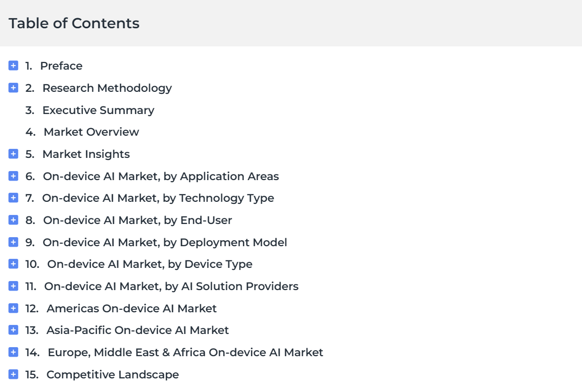Click plus icon next to AI Solution Providers
Viewport: 582px width, 392px height.
14,286
